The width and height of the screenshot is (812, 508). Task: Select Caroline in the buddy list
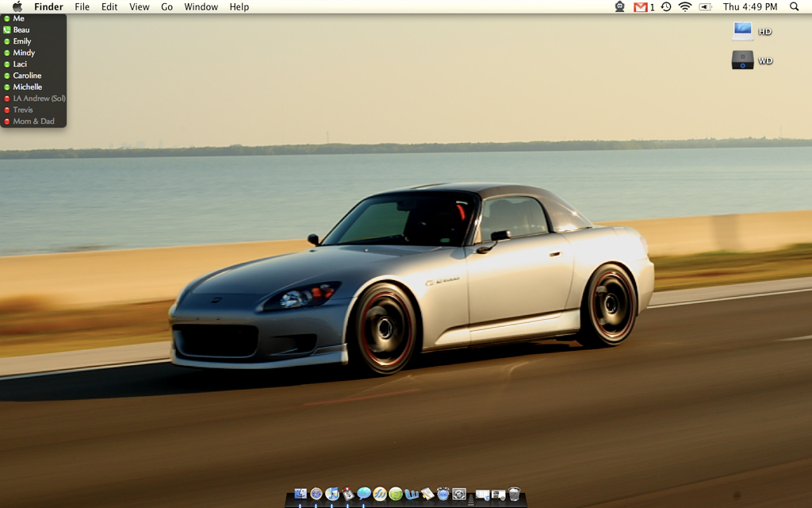(x=27, y=75)
